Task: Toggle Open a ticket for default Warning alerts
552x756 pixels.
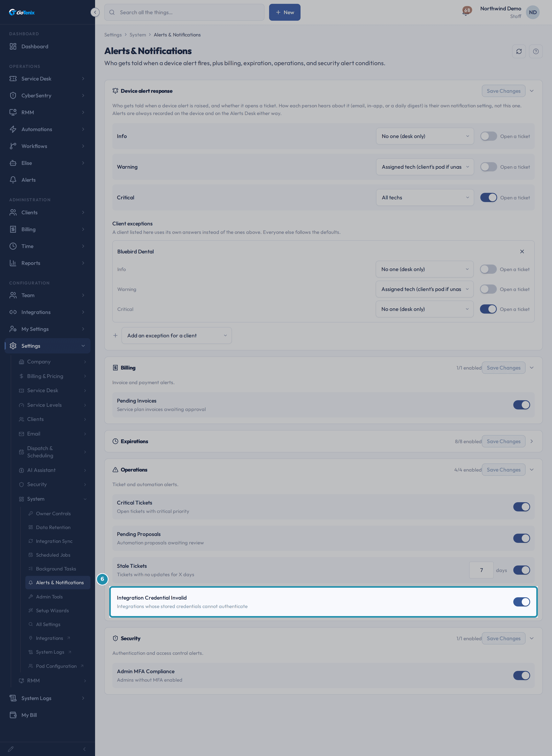Action: tap(489, 167)
